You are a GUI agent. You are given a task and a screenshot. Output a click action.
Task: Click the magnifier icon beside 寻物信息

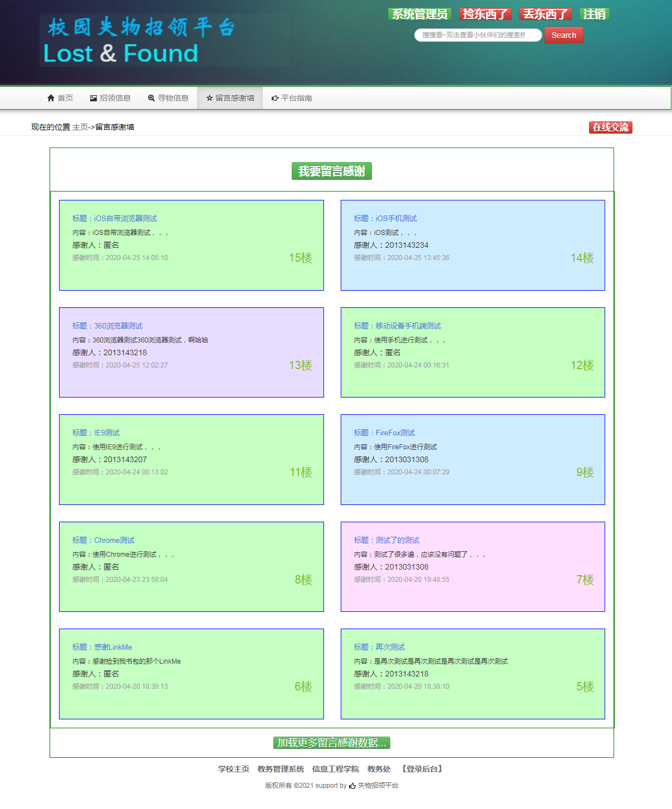(x=151, y=98)
